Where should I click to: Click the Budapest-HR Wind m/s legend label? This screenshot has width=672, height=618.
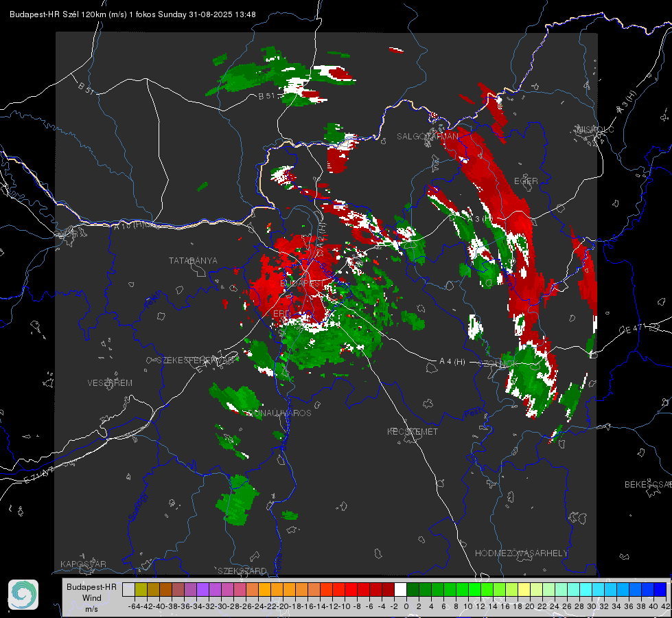pos(92,598)
